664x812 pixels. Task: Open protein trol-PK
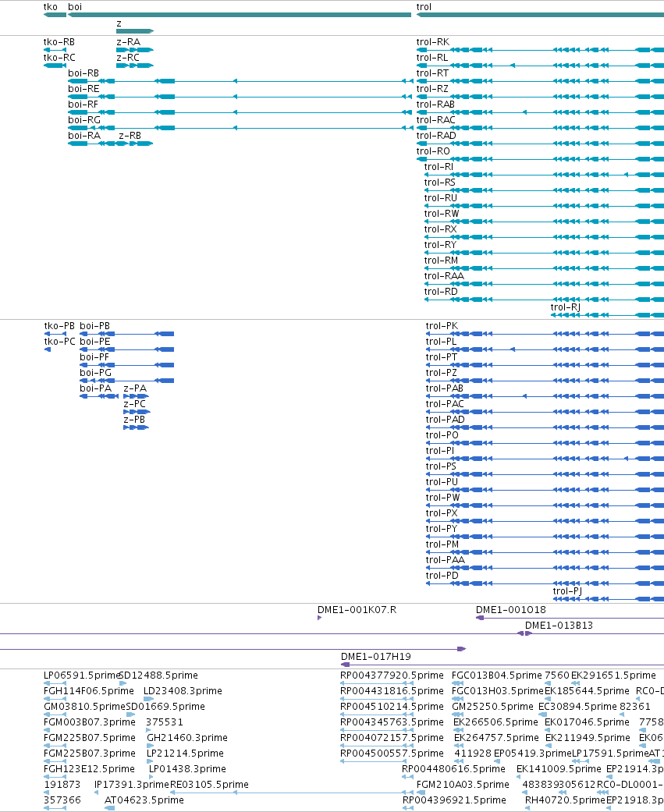[442, 326]
